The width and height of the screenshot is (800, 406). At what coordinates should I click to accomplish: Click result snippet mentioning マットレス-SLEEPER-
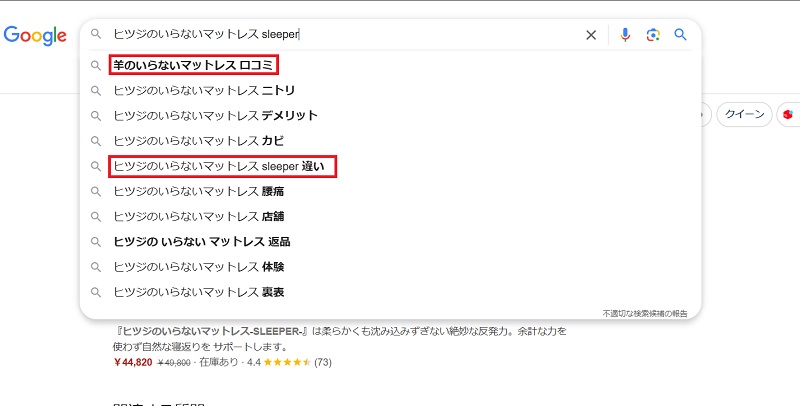point(340,339)
